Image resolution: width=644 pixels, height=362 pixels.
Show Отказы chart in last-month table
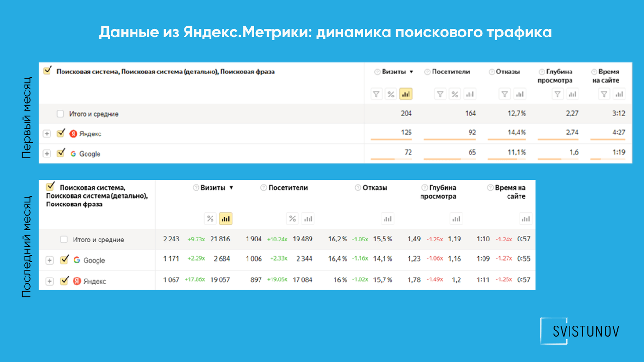click(387, 218)
